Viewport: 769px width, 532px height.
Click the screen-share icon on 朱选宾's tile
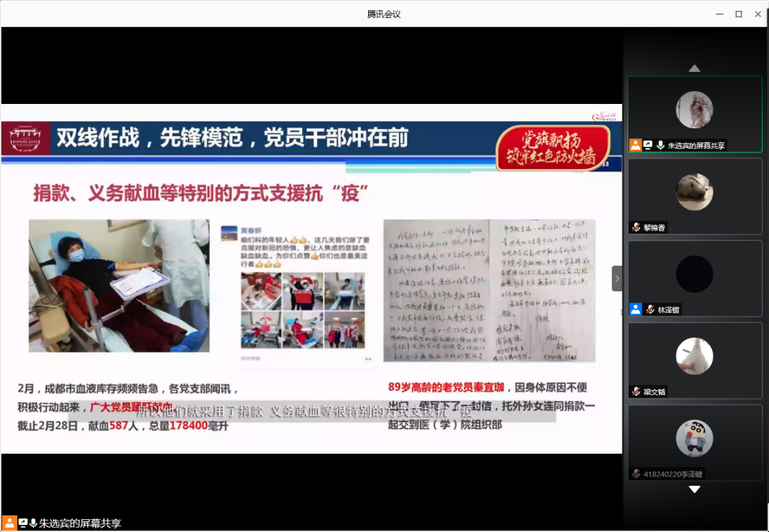click(x=648, y=145)
